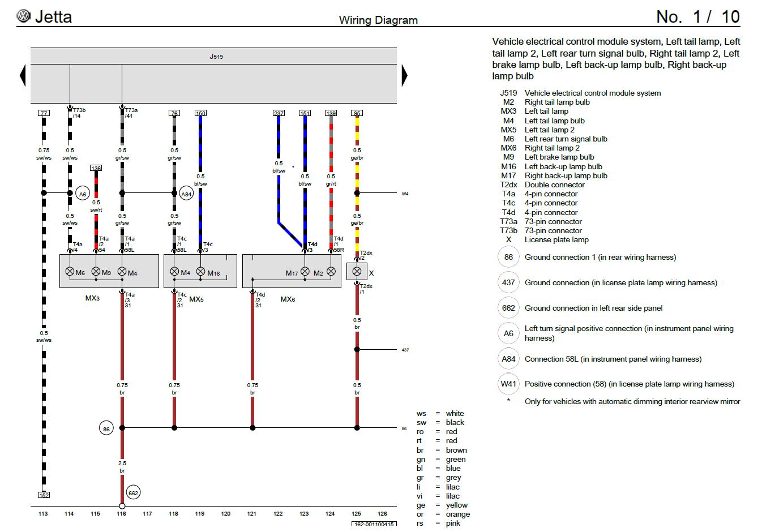The width and height of the screenshot is (775, 532).
Task: Click the circled 86 node on ground wire
Action: (x=106, y=428)
